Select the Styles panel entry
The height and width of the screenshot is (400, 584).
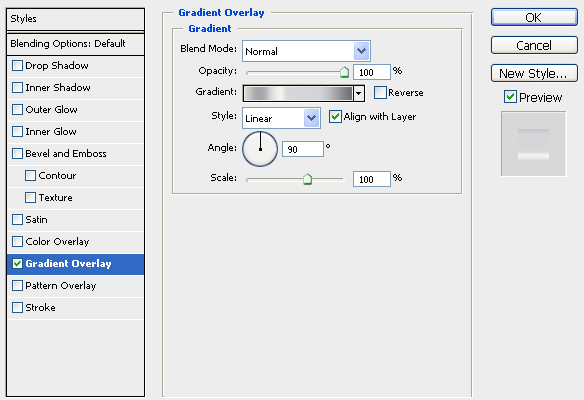click(75, 19)
